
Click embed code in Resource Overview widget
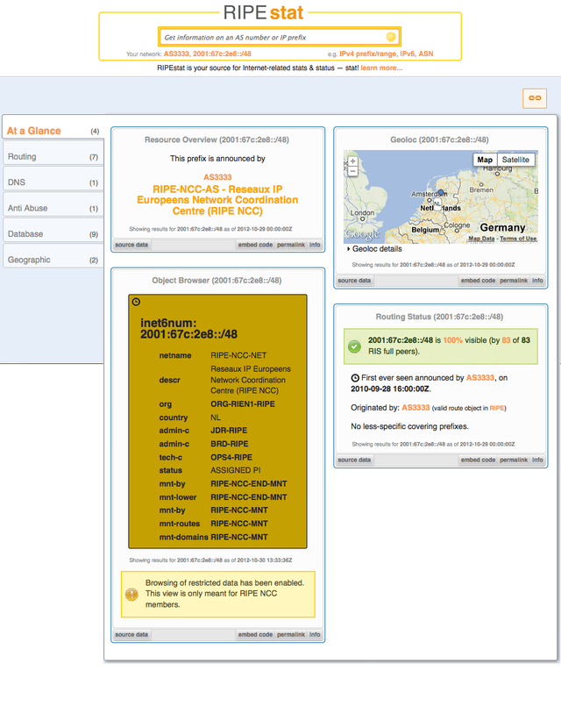click(255, 245)
